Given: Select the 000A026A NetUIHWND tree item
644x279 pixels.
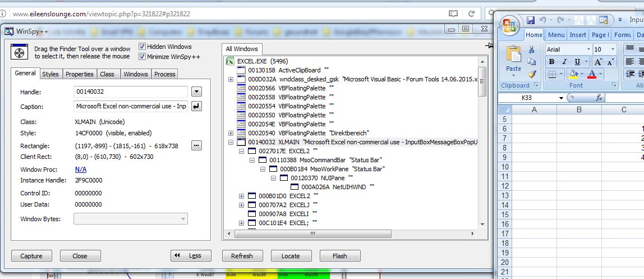Looking at the screenshot, I should pyautogui.click(x=337, y=187).
